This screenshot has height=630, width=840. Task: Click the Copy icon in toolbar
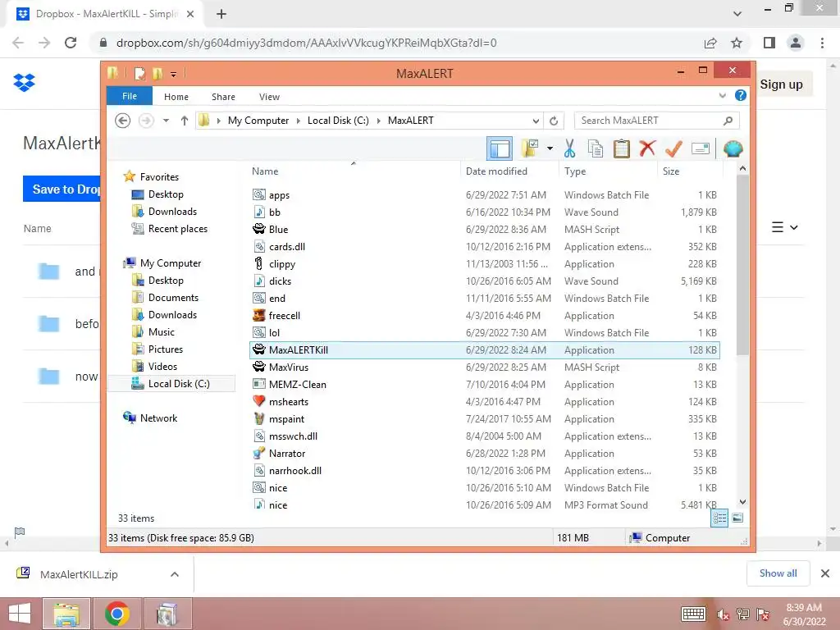coord(596,148)
